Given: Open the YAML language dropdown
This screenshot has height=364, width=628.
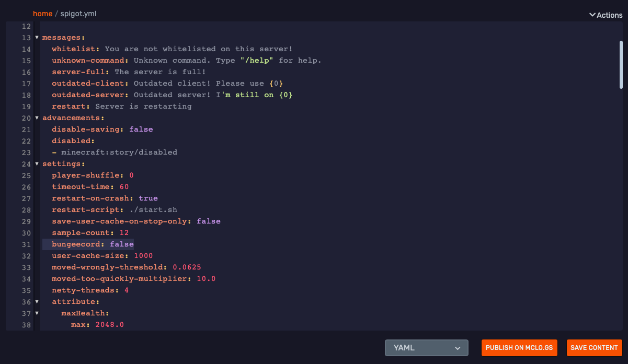Looking at the screenshot, I should point(426,348).
